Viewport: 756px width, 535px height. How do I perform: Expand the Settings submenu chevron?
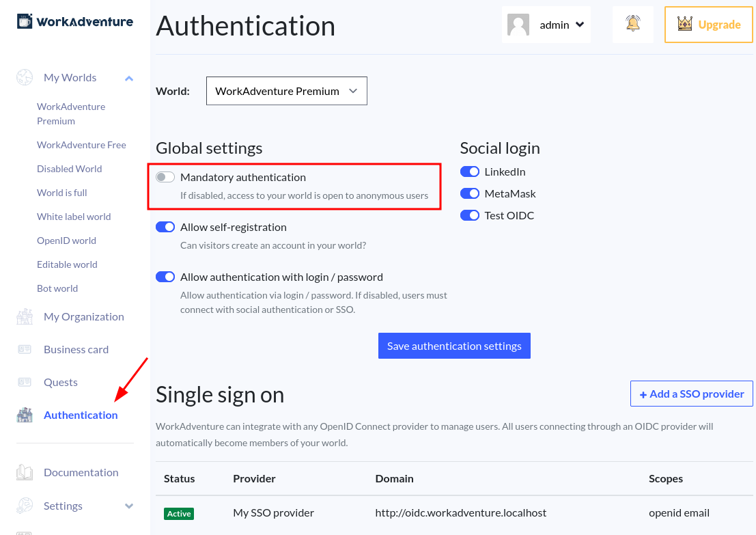coord(129,506)
